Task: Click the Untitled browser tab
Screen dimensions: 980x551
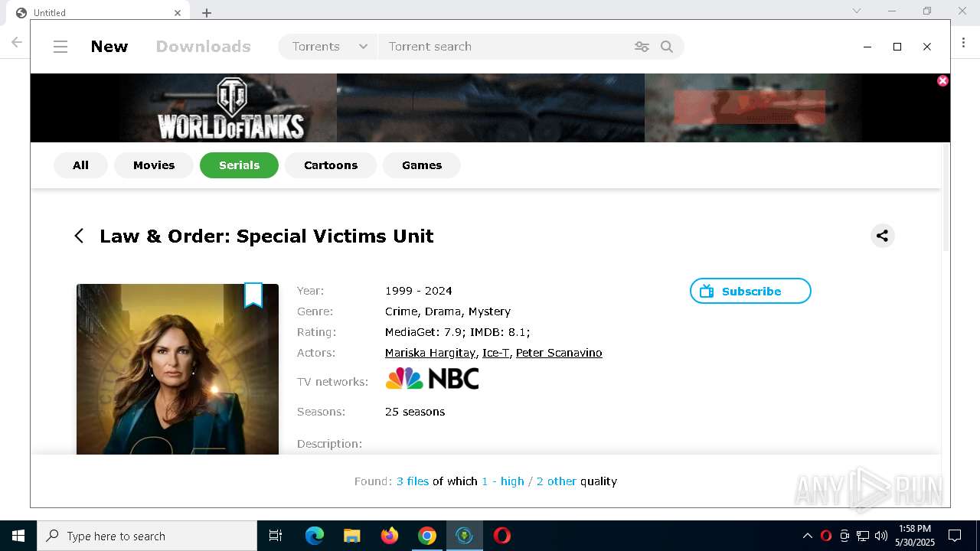Action: pyautogui.click(x=100, y=12)
